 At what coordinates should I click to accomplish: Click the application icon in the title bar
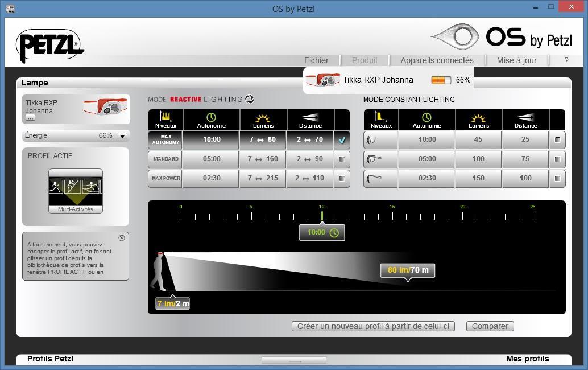click(x=10, y=9)
